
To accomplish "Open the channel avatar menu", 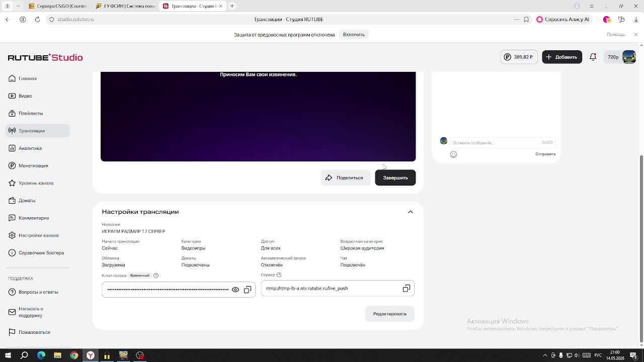I will 629,57.
